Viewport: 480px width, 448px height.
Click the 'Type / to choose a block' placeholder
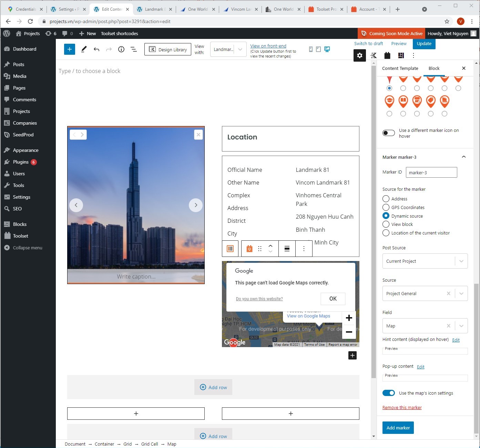point(90,71)
